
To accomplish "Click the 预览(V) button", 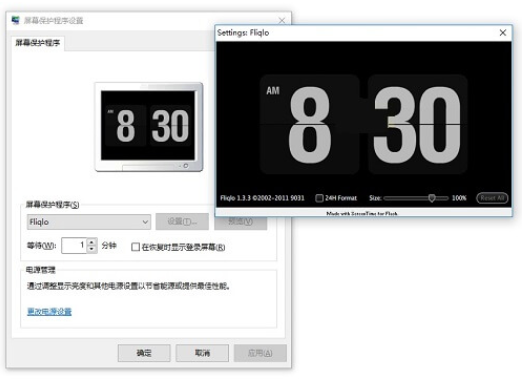I will tap(240, 222).
